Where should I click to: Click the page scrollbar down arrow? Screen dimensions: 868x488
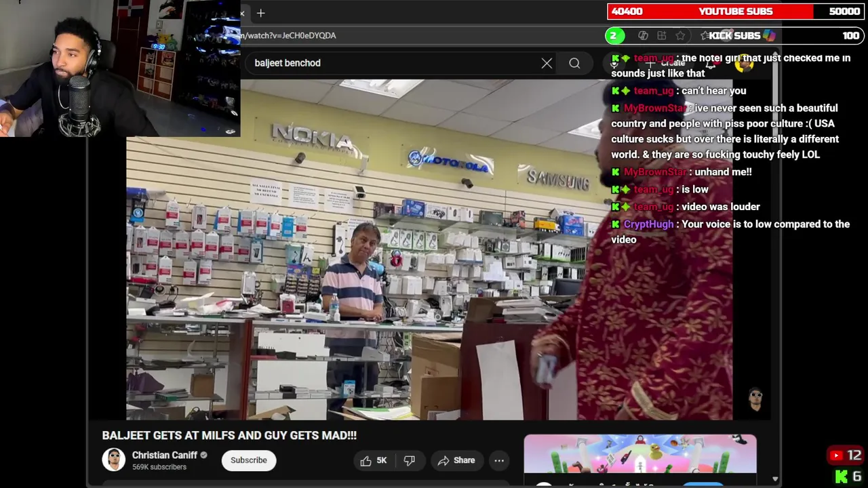point(775,479)
